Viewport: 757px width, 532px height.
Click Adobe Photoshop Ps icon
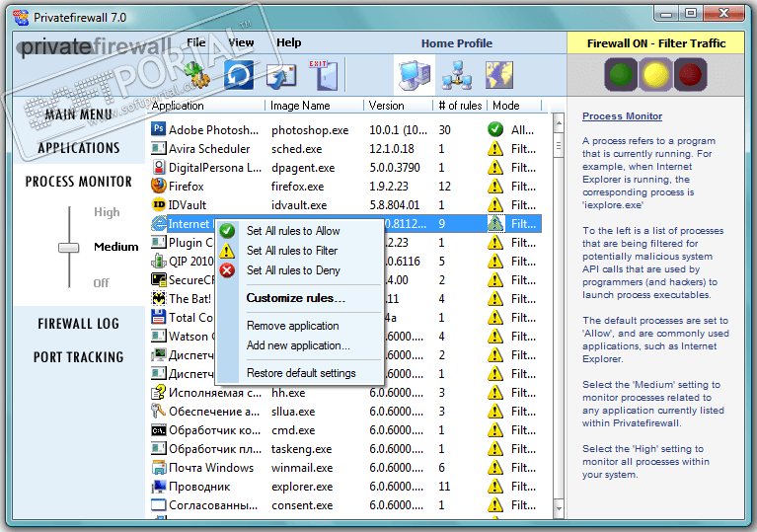[158, 129]
